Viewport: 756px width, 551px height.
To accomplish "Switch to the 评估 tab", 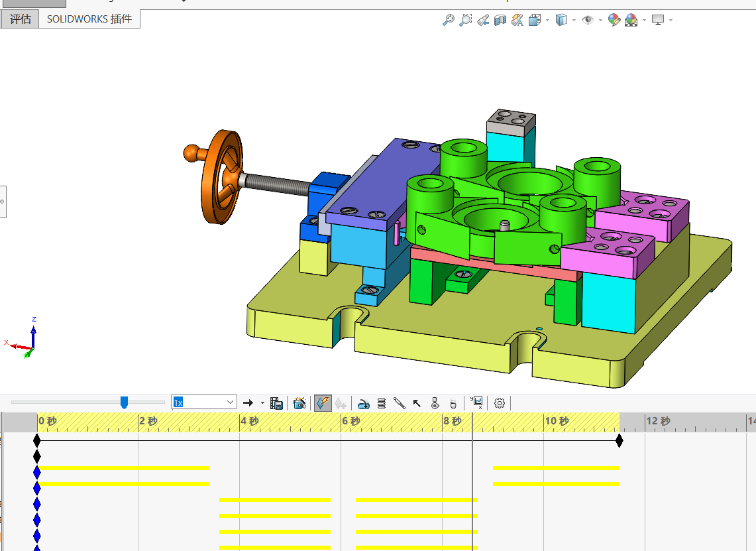I will point(21,19).
